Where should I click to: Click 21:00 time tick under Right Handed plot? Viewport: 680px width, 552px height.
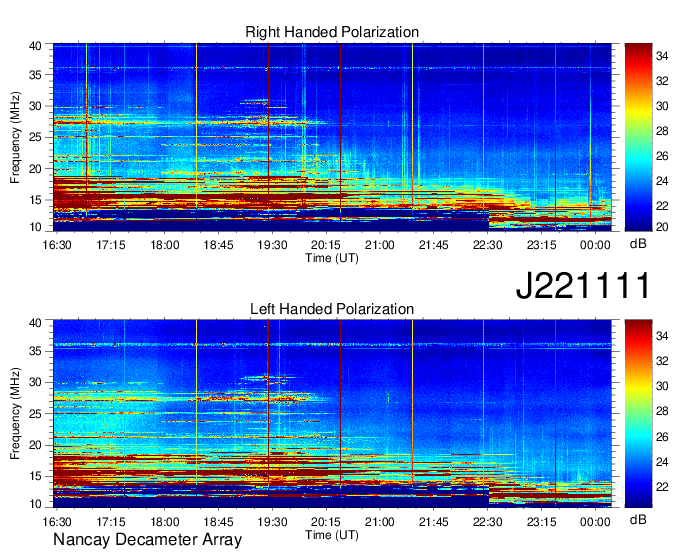[379, 245]
